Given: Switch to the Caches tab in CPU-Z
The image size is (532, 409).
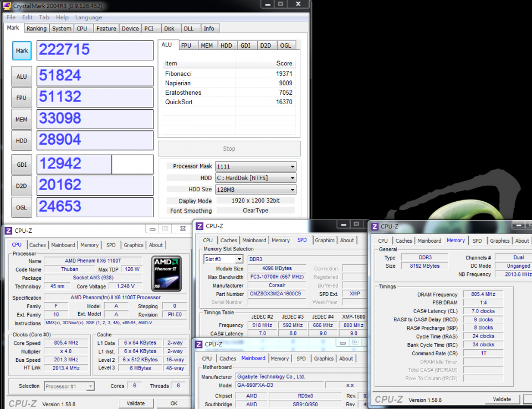Looking at the screenshot, I should coord(38,244).
